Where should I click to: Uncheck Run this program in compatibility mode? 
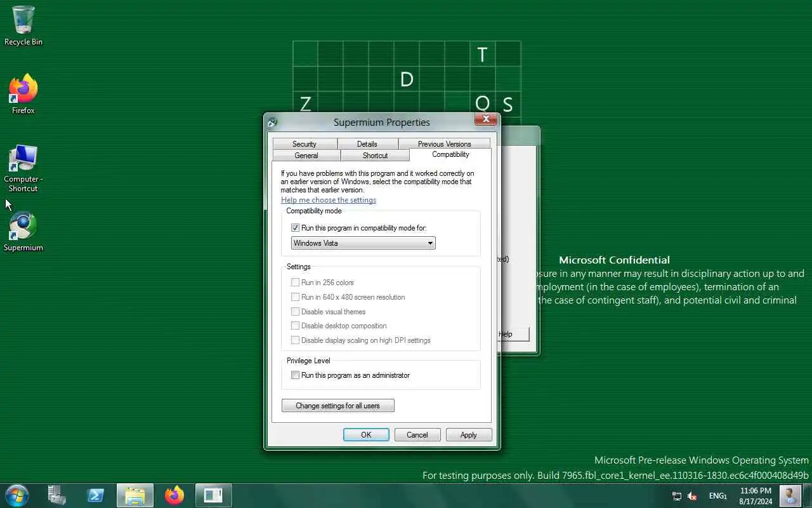pyautogui.click(x=295, y=228)
